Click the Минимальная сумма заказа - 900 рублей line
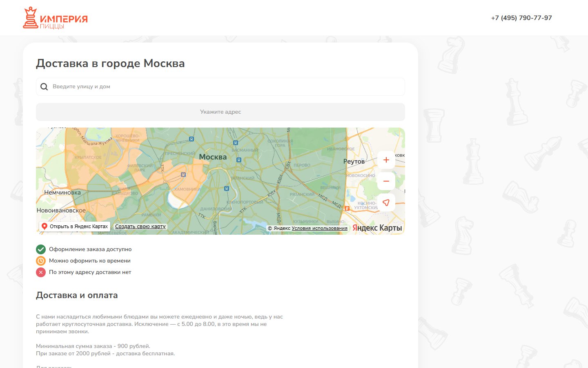588x368 pixels. [93, 346]
